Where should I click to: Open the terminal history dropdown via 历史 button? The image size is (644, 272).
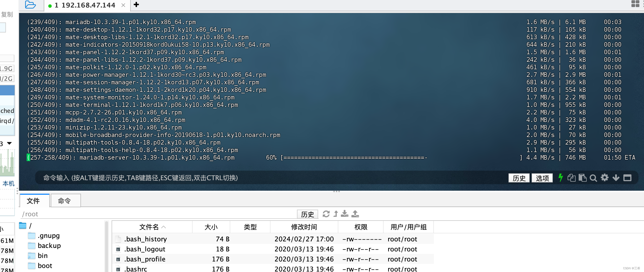click(x=519, y=178)
